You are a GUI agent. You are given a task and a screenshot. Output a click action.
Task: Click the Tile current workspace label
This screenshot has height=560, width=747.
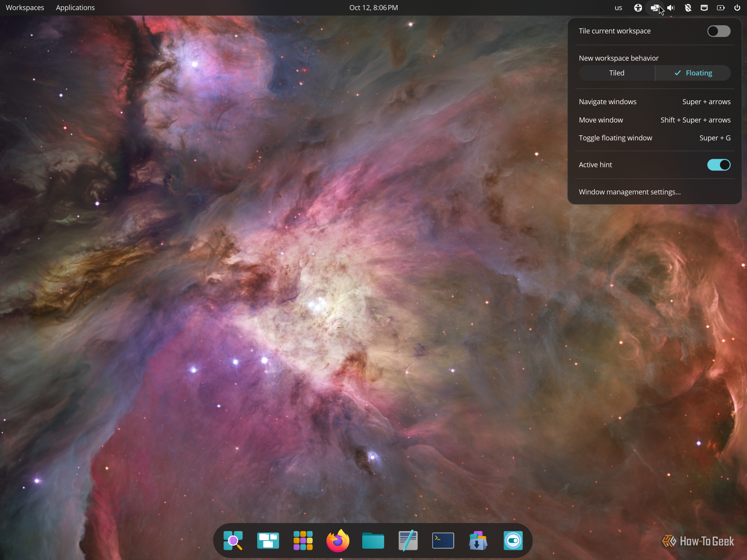coord(615,31)
